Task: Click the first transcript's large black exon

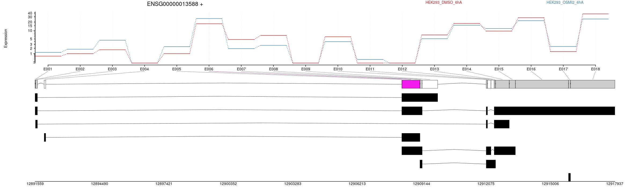Action: pos(420,97)
